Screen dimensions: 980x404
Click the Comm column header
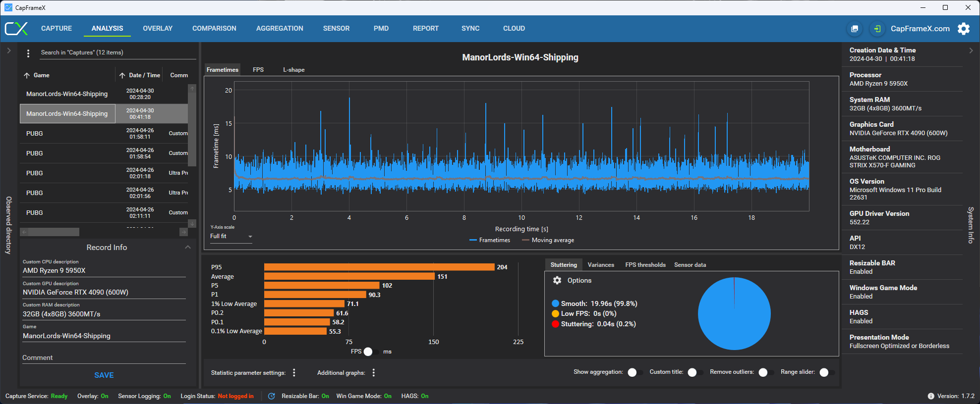point(179,75)
